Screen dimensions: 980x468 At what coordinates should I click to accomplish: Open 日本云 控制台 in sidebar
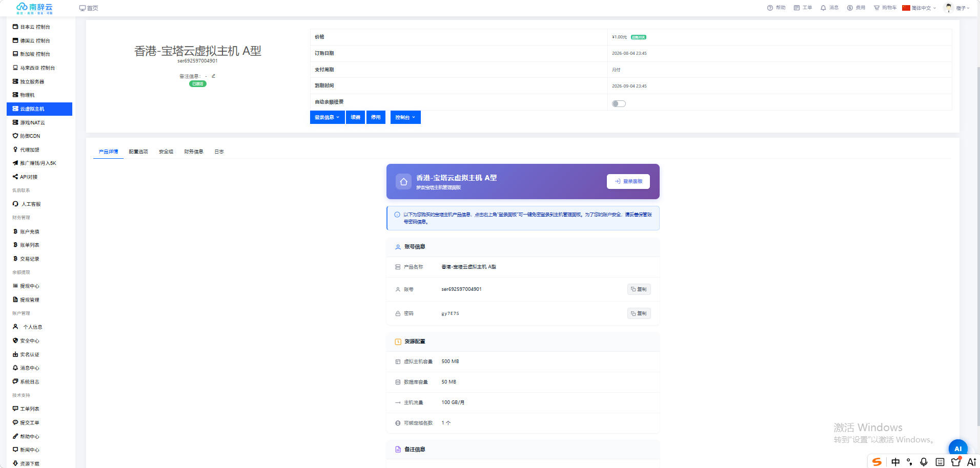[39, 27]
